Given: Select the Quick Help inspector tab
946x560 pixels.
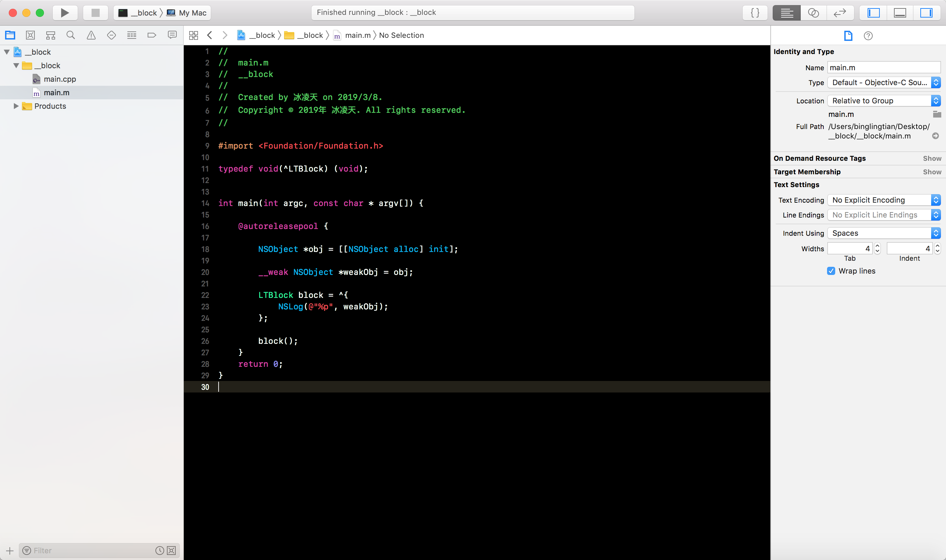Looking at the screenshot, I should [x=868, y=35].
